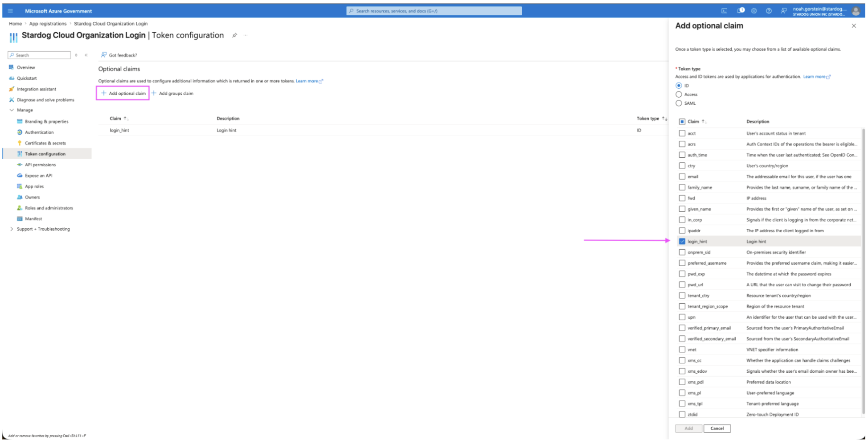
Task: Check the preferred_username claim checkbox
Action: [682, 263]
